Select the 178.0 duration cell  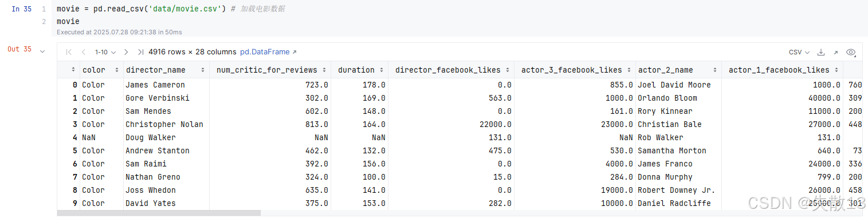[x=374, y=85]
